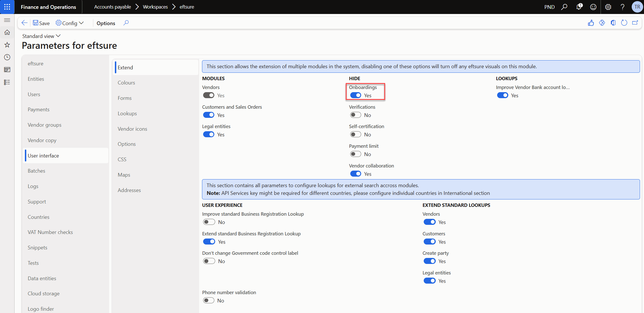
Task: Select the Countries section
Action: click(x=66, y=217)
